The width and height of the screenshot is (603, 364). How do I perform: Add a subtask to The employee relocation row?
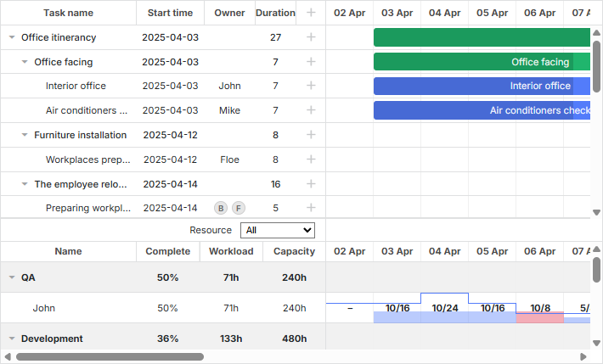(311, 183)
